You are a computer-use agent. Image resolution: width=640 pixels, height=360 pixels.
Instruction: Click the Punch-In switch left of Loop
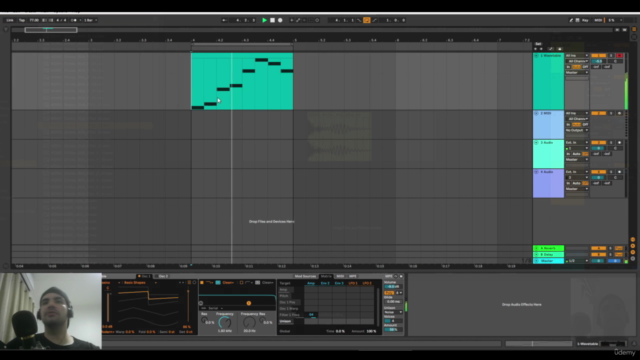(359, 20)
